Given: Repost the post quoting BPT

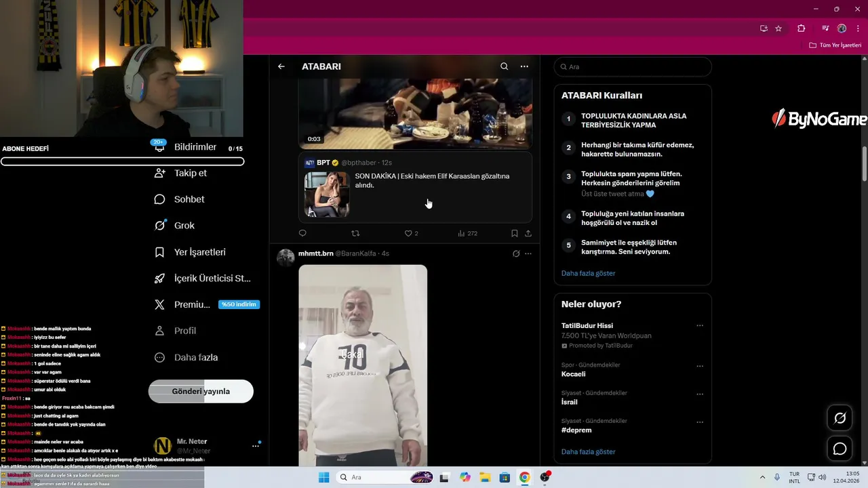Looking at the screenshot, I should 355,233.
